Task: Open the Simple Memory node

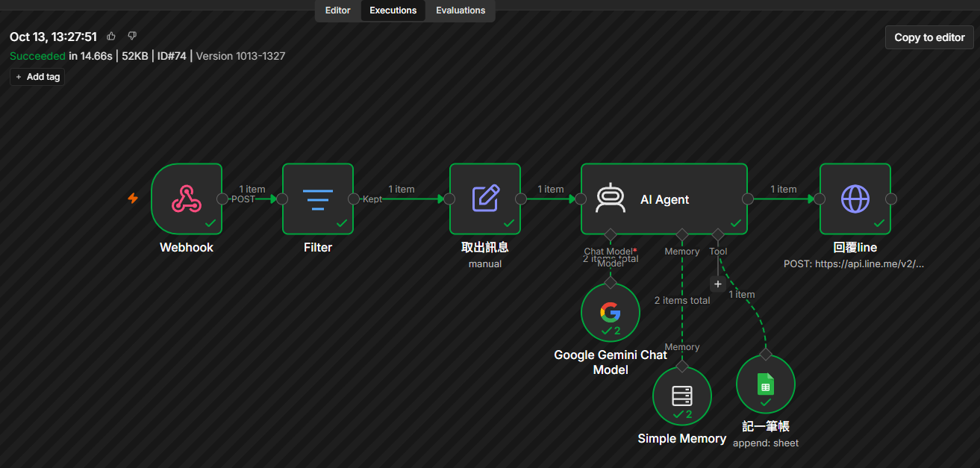Action: [682, 396]
